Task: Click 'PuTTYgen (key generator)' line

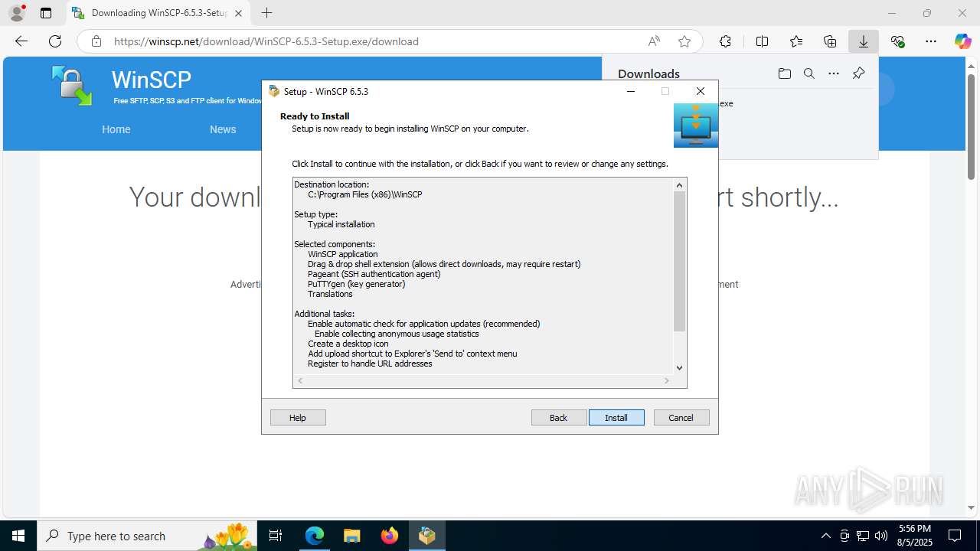Action: [357, 284]
